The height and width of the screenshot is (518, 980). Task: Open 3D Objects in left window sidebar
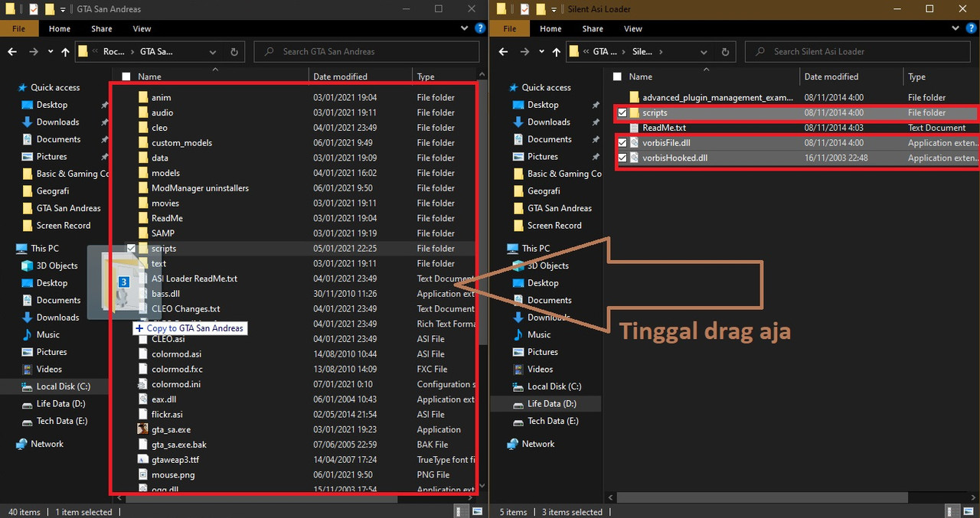[57, 266]
